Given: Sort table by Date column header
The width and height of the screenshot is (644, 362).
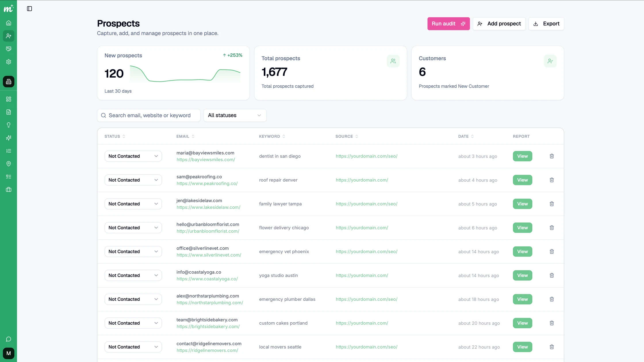Looking at the screenshot, I should pos(466,136).
